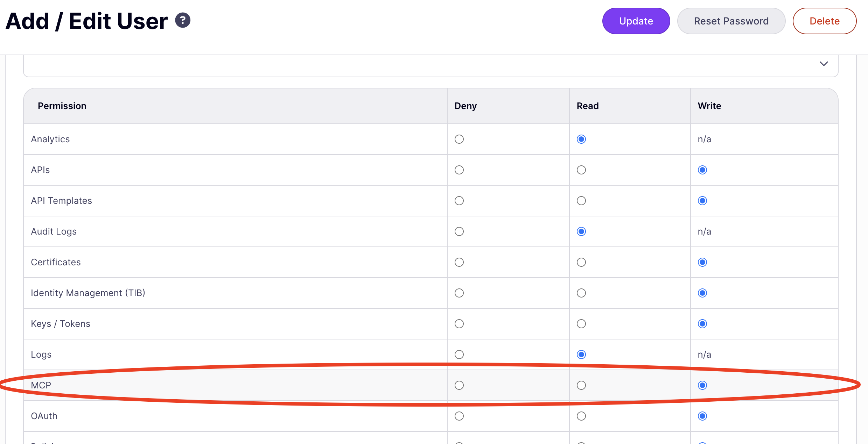
Task: Select Deny for Logs
Action: tap(459, 355)
